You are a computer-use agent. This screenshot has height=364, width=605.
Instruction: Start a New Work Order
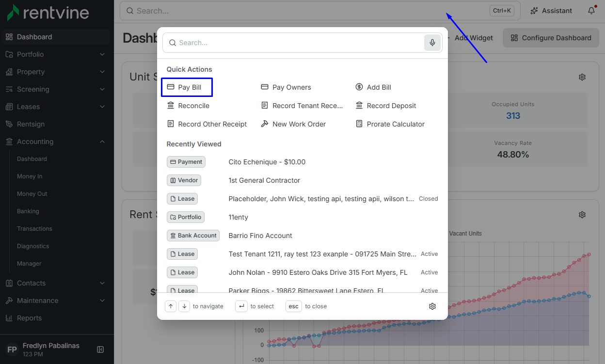(293, 124)
